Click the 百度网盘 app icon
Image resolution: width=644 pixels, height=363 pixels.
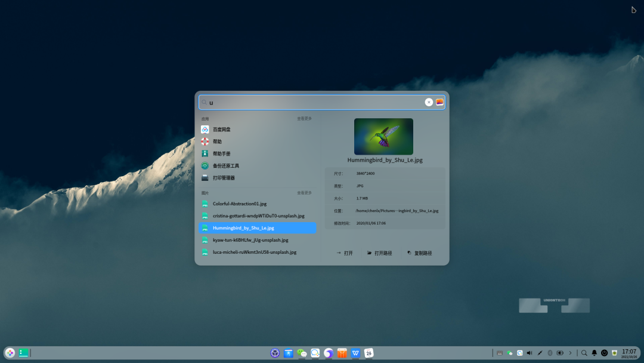pyautogui.click(x=205, y=129)
